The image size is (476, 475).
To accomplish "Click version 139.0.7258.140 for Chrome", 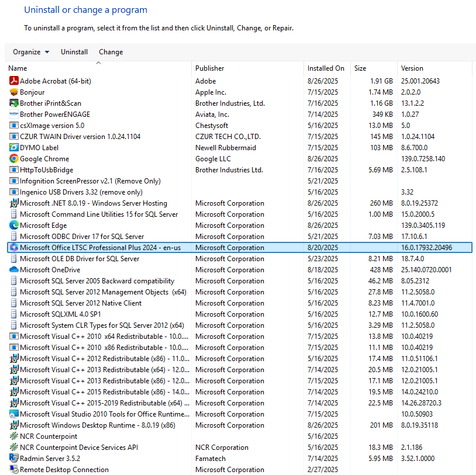I will coord(423,159).
